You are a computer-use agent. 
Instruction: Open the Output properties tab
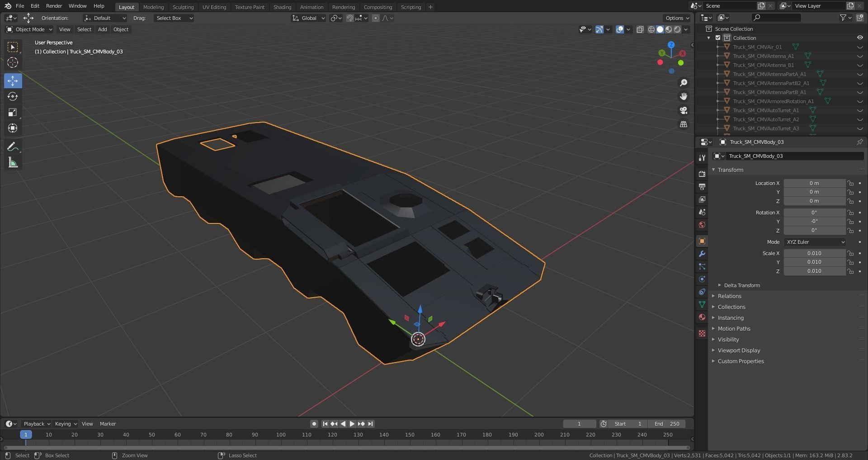(702, 186)
